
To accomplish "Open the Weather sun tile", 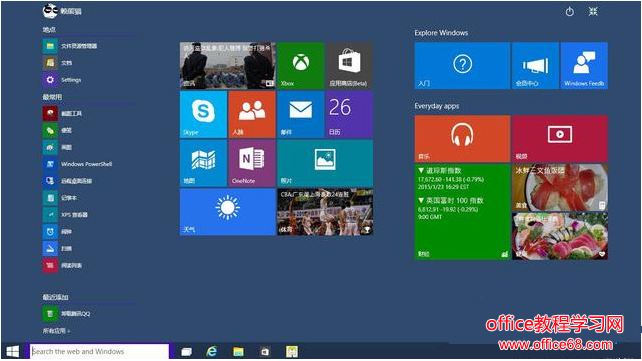I will 228,212.
